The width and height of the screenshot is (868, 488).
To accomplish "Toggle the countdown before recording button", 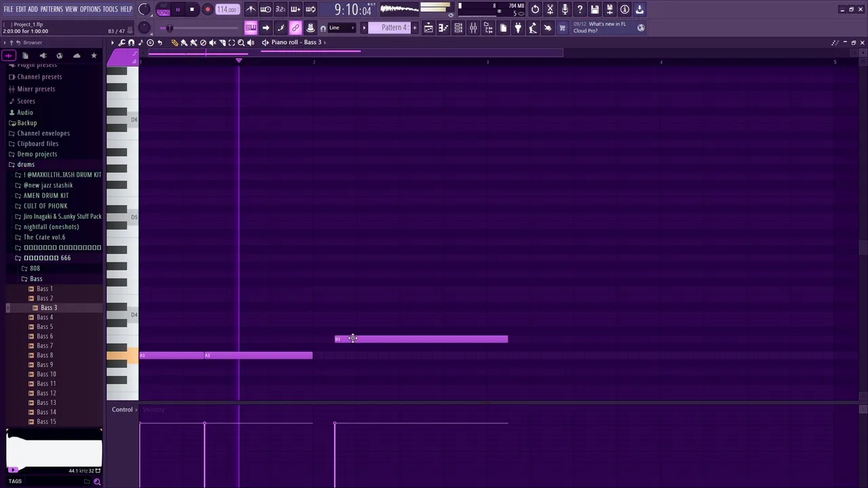I will point(281,9).
